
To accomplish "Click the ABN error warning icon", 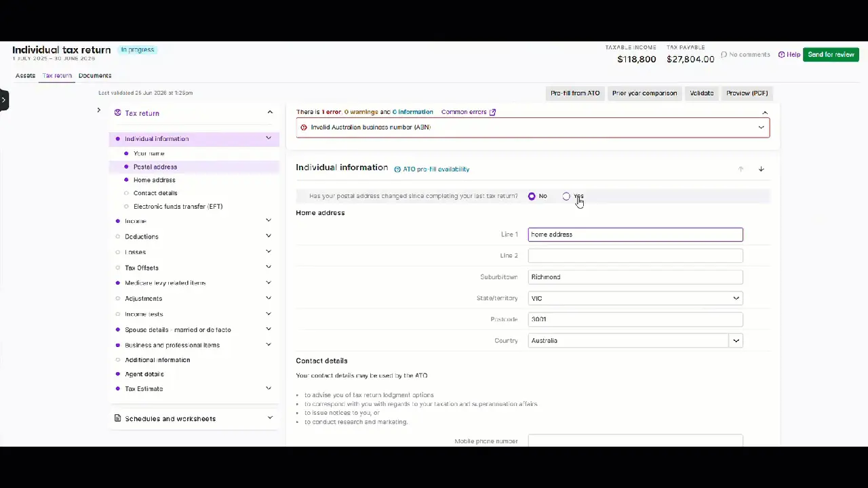I will click(x=304, y=127).
